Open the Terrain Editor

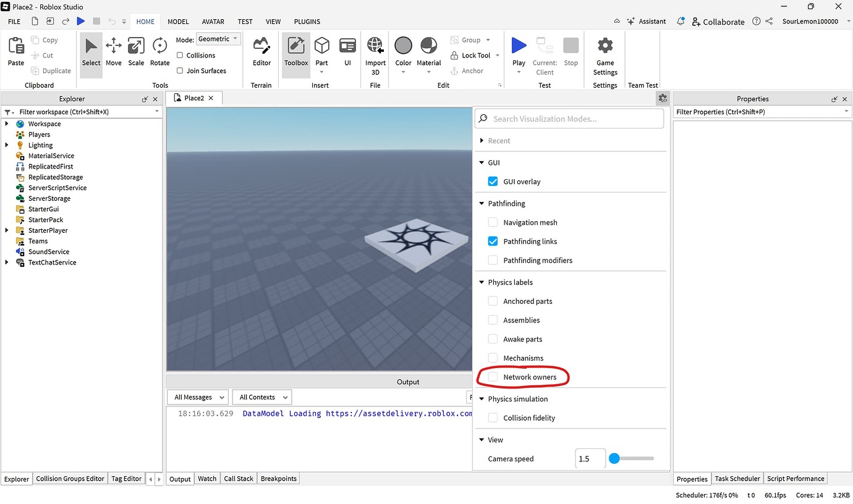[x=261, y=52]
